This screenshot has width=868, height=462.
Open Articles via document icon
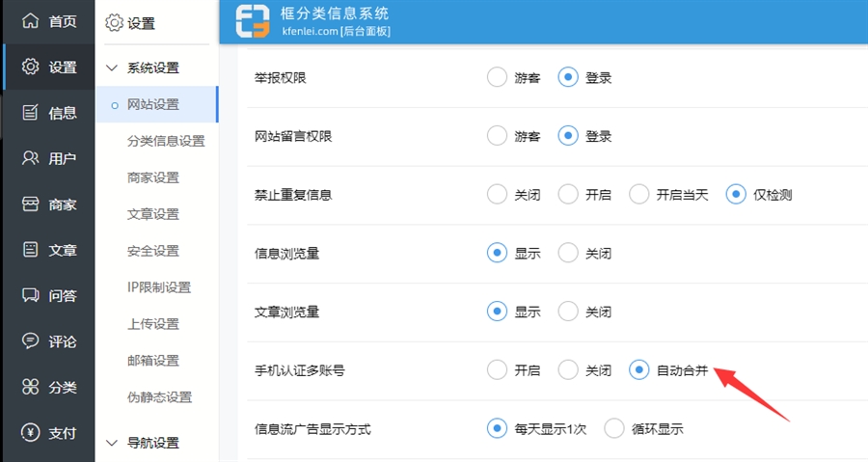click(31, 250)
